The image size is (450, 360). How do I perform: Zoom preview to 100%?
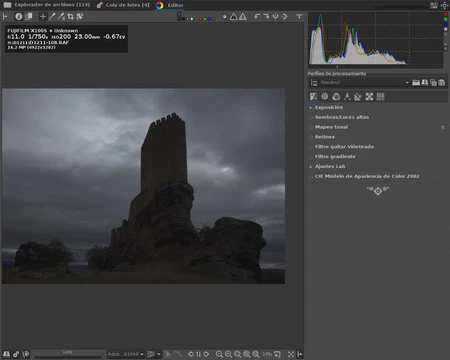(256, 354)
